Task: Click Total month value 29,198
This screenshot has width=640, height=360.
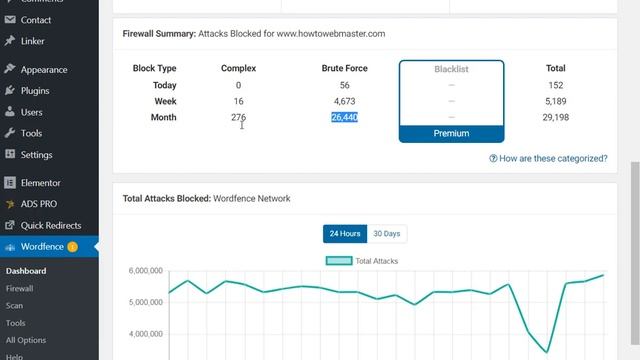Action: pyautogui.click(x=556, y=117)
